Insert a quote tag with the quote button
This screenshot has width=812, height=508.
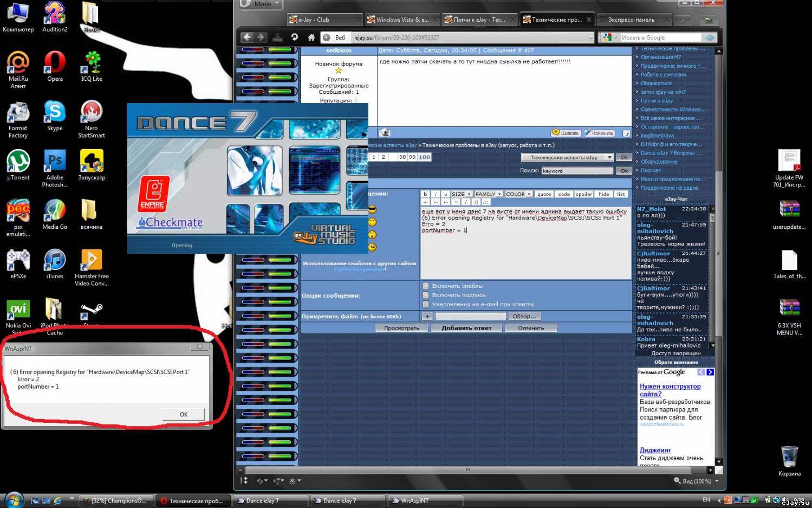544,194
